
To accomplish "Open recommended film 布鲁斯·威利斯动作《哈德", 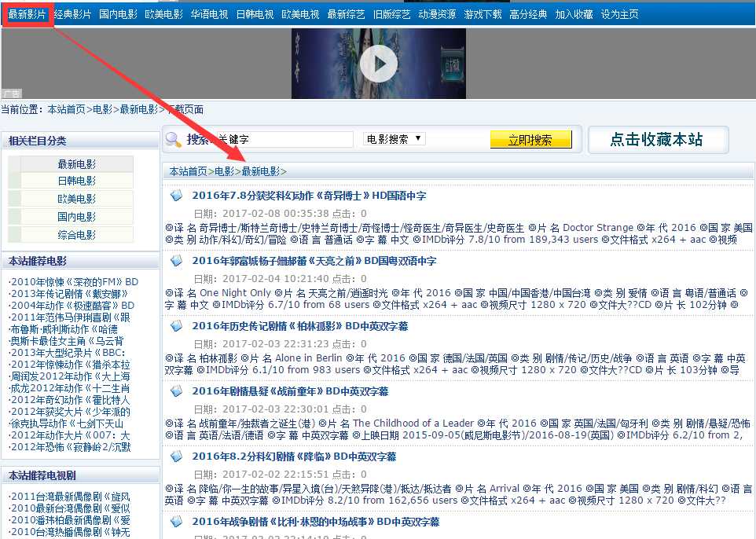I will [63, 329].
